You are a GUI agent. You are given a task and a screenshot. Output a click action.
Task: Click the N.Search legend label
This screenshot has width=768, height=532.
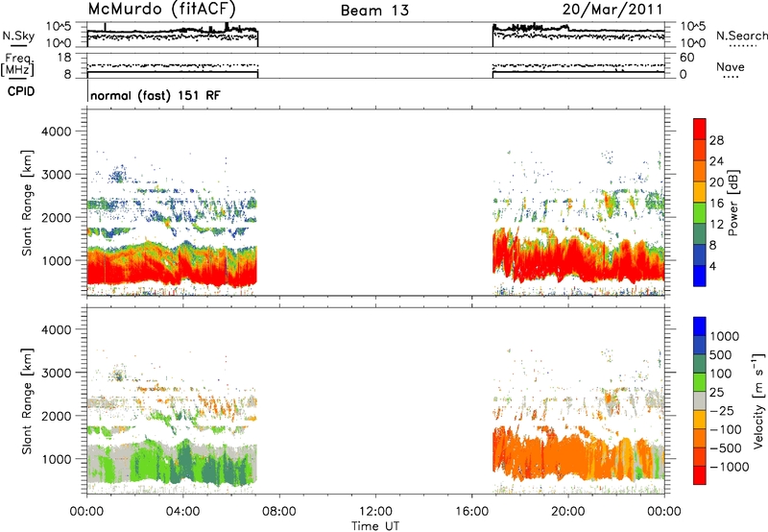click(741, 36)
